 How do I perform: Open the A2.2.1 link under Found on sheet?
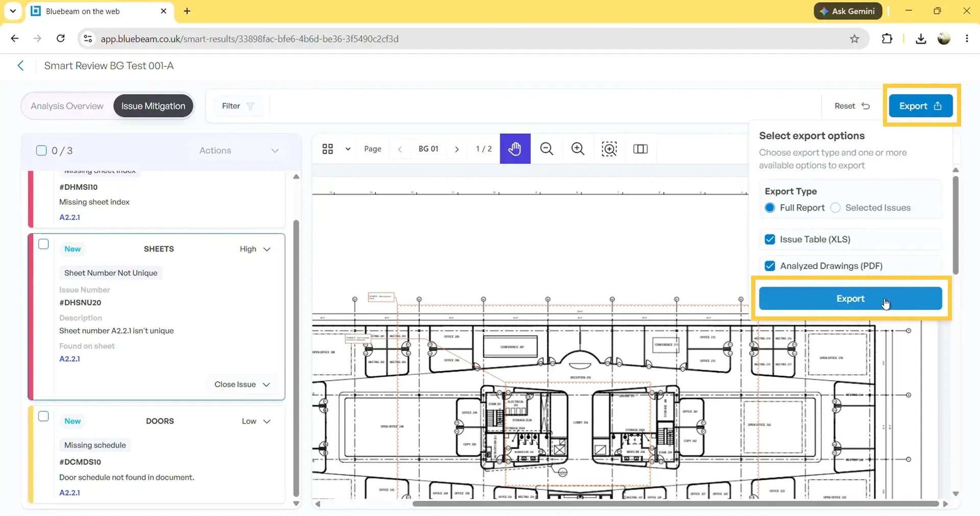pyautogui.click(x=69, y=359)
